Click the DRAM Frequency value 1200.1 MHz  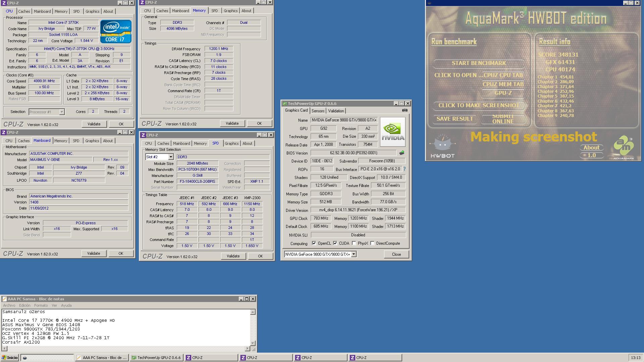[x=219, y=49]
